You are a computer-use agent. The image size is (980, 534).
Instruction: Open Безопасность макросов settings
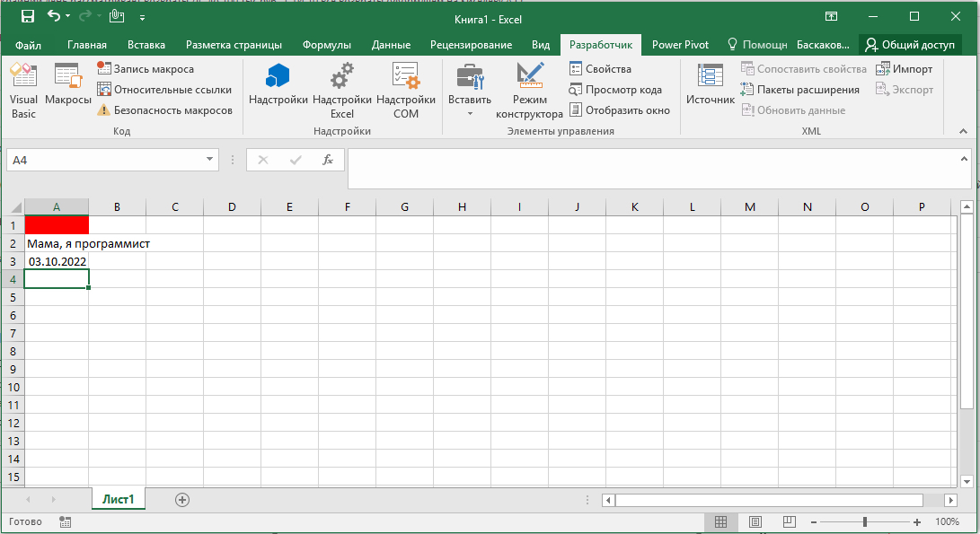(164, 110)
